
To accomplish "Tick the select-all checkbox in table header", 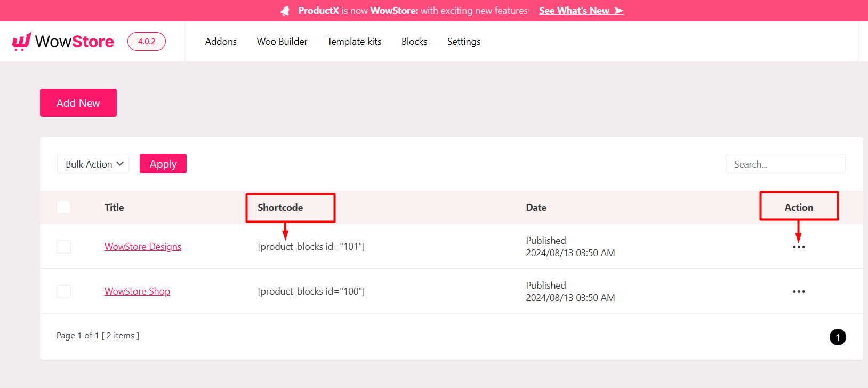I will (x=64, y=208).
